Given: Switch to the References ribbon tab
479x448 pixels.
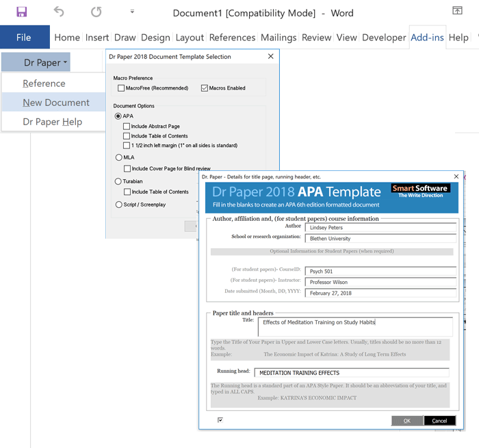Looking at the screenshot, I should [232, 38].
